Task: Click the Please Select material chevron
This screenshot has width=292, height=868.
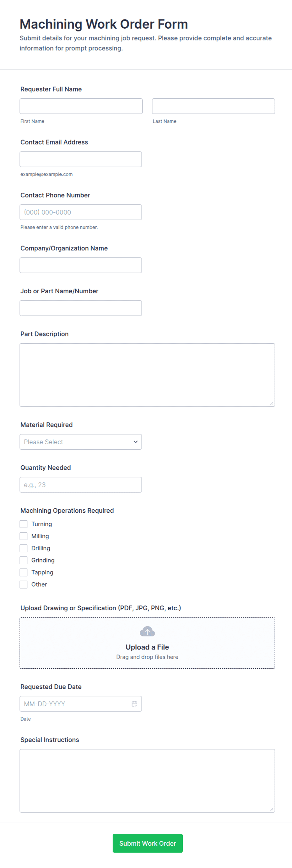Action: pos(135,442)
